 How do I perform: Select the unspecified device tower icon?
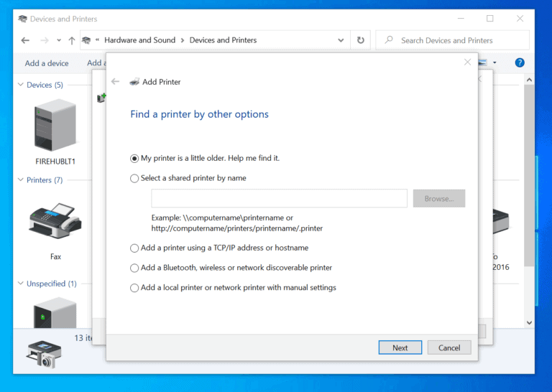[55, 312]
